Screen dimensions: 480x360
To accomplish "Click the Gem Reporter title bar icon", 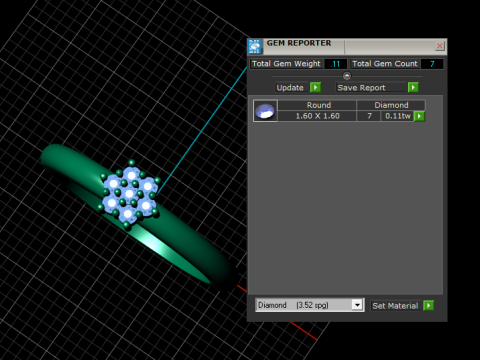I will (255, 47).
